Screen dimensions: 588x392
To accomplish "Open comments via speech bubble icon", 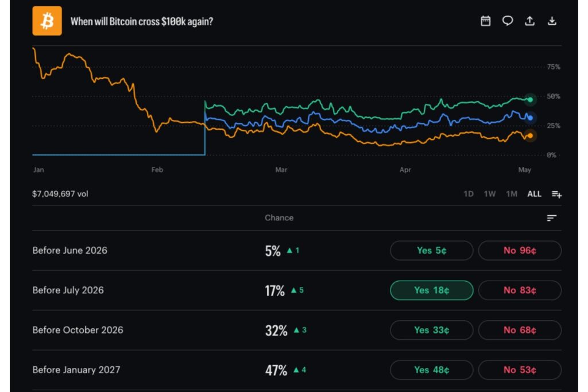I will point(508,21).
